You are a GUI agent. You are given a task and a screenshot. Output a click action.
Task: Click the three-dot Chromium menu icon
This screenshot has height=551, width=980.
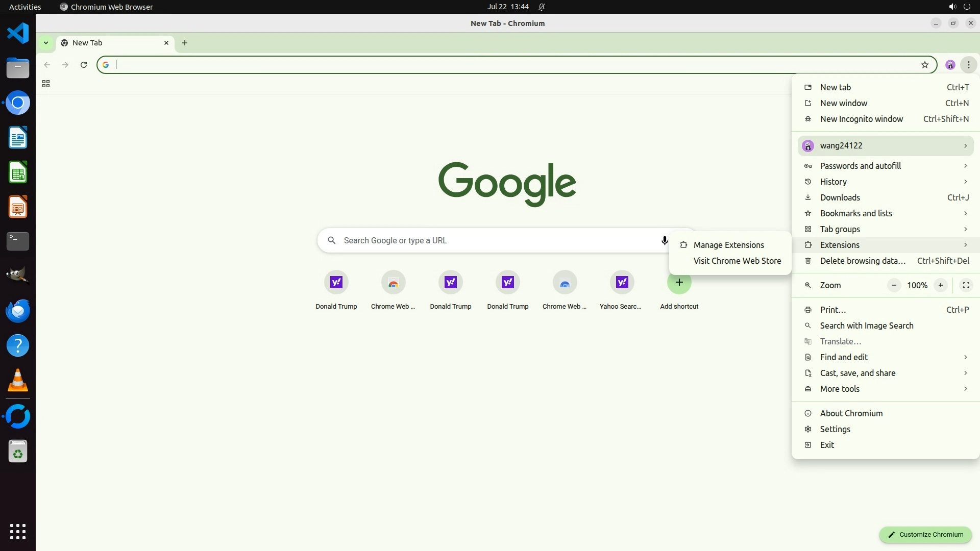click(968, 65)
